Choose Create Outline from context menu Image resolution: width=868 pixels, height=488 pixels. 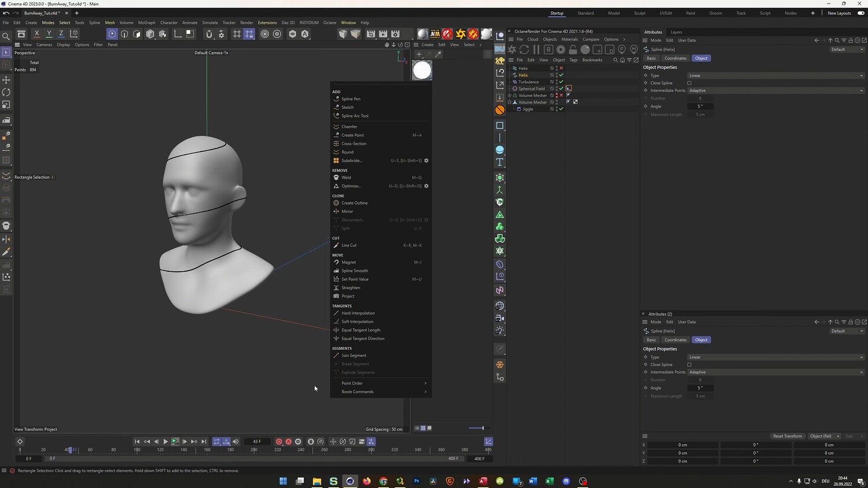pyautogui.click(x=355, y=203)
